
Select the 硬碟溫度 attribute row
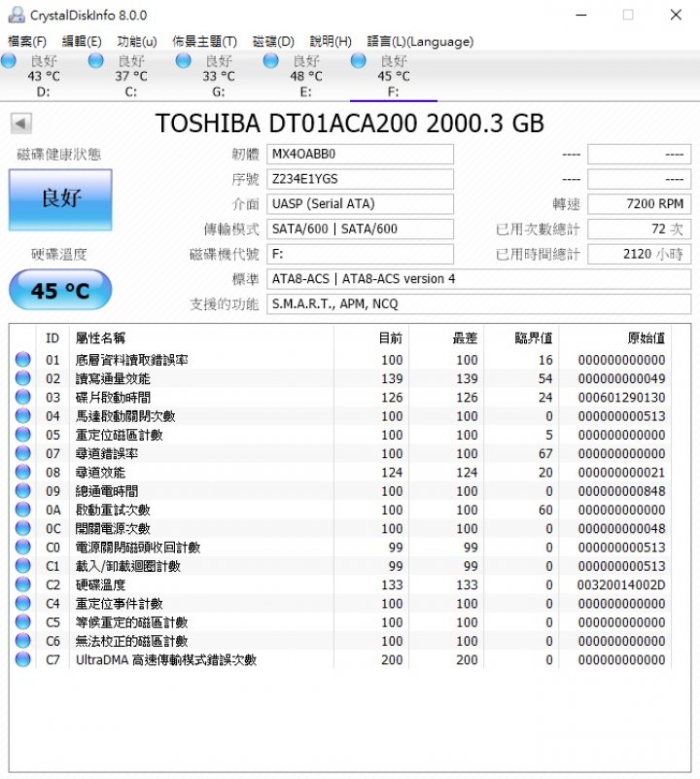[x=340, y=584]
